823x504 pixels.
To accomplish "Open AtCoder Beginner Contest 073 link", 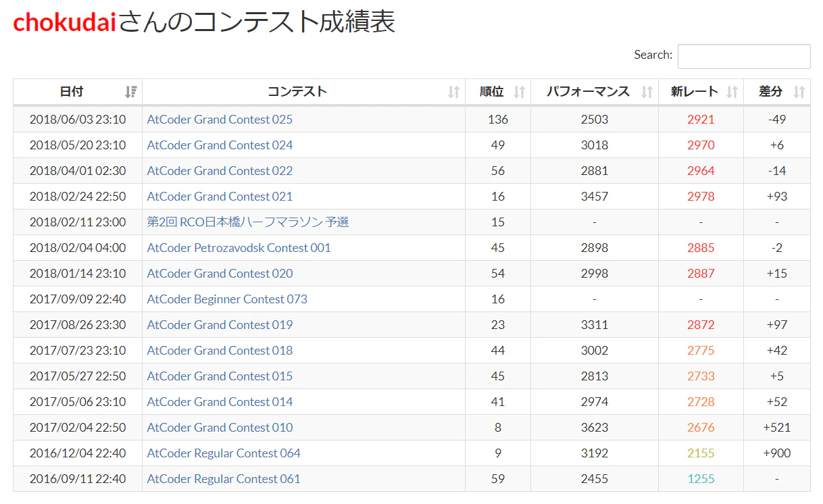I will coord(227,299).
